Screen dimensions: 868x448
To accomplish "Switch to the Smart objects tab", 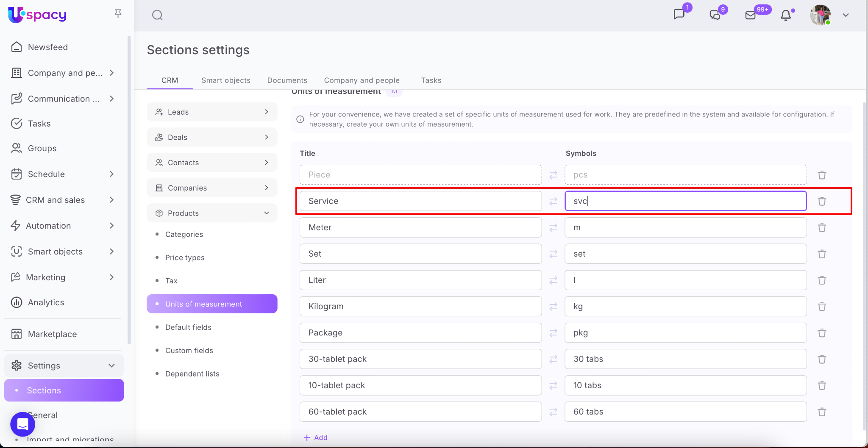I will [x=225, y=80].
